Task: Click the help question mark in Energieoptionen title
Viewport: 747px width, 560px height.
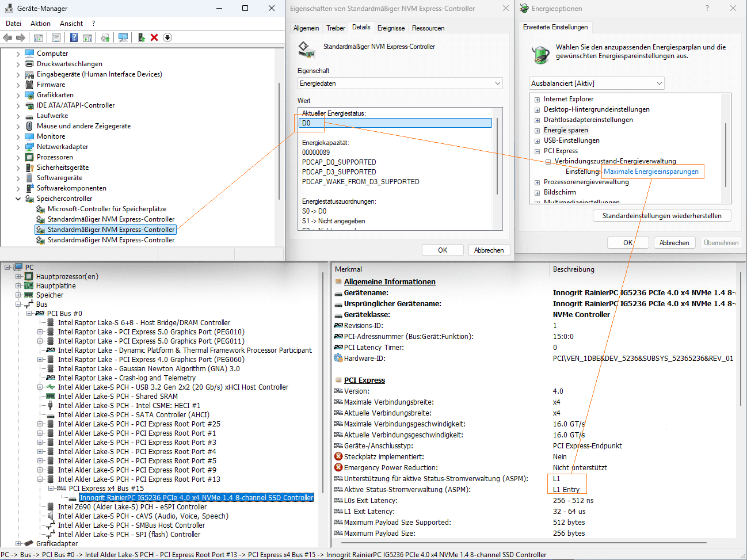Action: pyautogui.click(x=707, y=8)
